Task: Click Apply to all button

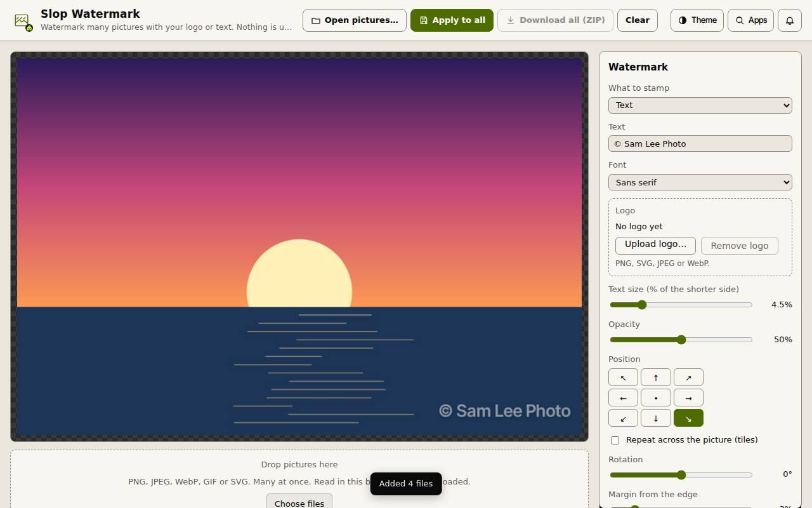Action: pyautogui.click(x=452, y=20)
